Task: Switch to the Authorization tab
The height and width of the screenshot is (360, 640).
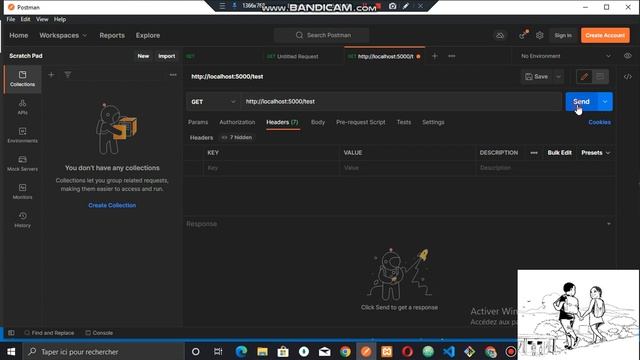Action: [237, 122]
